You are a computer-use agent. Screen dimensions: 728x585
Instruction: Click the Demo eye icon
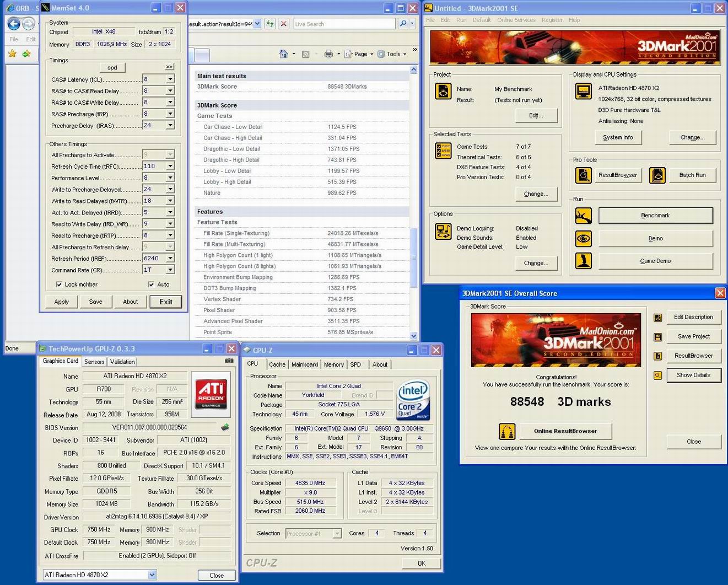pyautogui.click(x=584, y=238)
